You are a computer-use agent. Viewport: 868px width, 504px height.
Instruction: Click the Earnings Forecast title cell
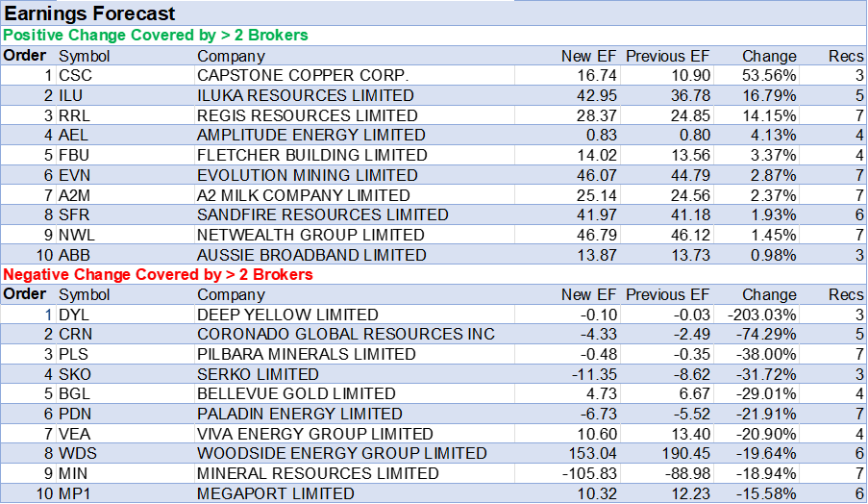91,13
